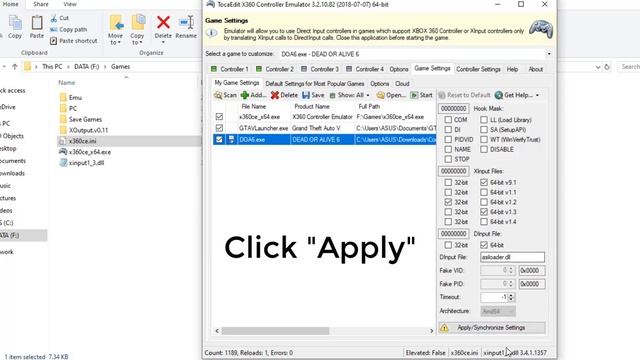
Task: Open the Controller Settings tab
Action: click(478, 69)
